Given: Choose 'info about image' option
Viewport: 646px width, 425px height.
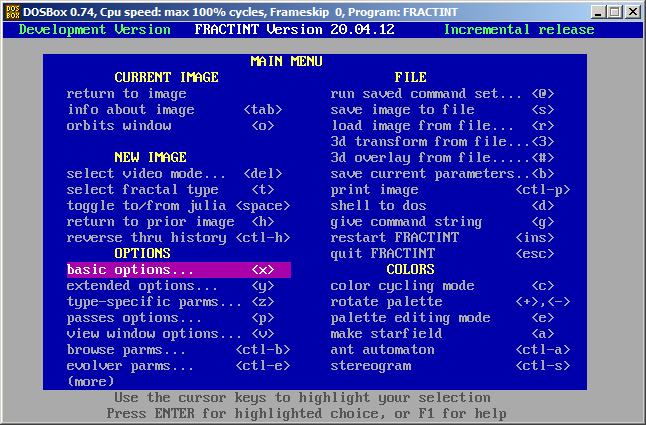Looking at the screenshot, I should [x=175, y=110].
